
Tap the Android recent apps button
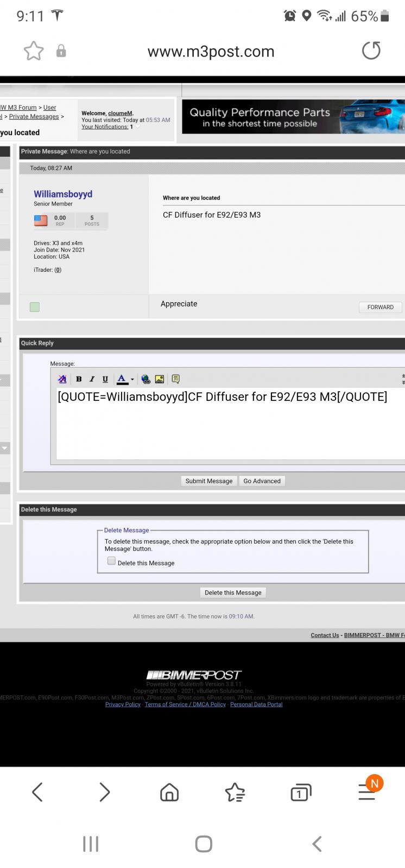coord(91,844)
